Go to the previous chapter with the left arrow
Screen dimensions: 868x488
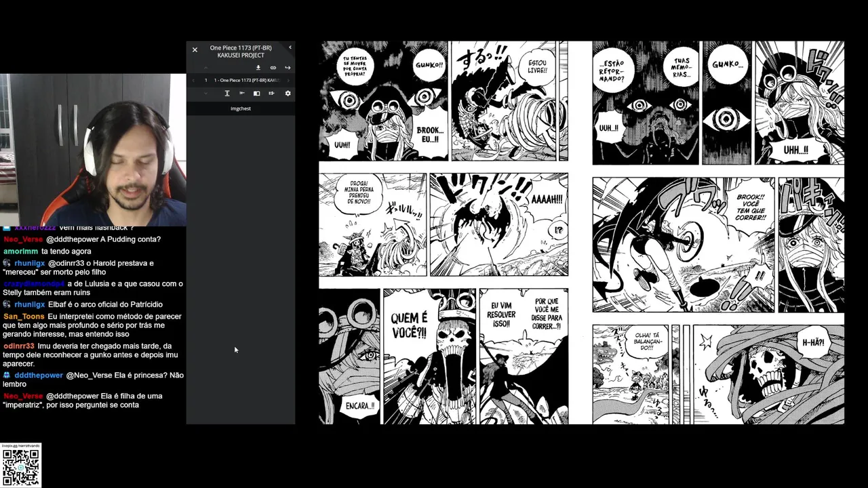(193, 80)
